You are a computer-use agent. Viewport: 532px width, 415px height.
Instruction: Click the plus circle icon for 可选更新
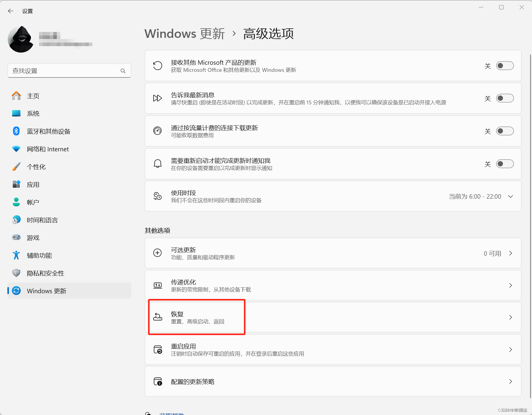pyautogui.click(x=157, y=253)
